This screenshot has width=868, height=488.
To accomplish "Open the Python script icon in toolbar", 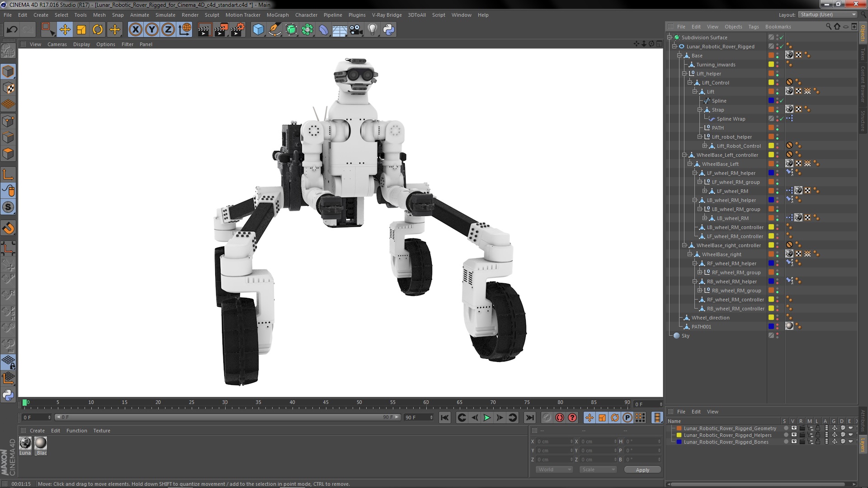I will (x=389, y=30).
